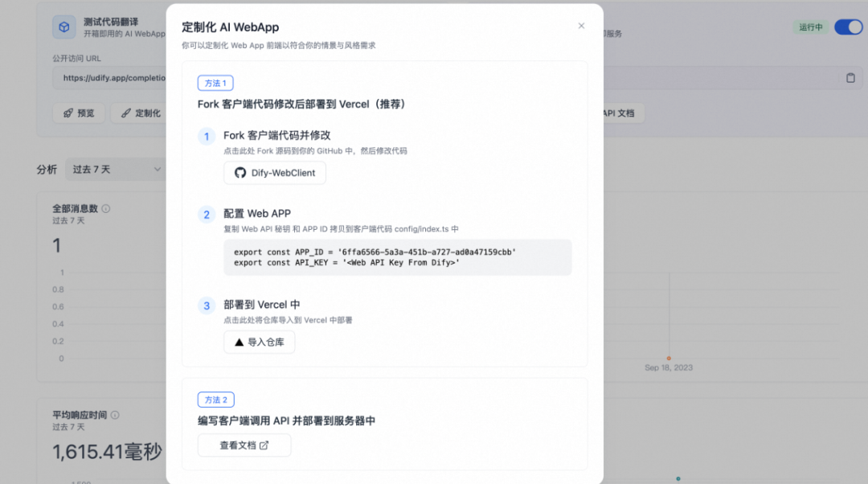Image resolution: width=868 pixels, height=484 pixels.
Task: Click the step 3 number circle
Action: pos(207,306)
